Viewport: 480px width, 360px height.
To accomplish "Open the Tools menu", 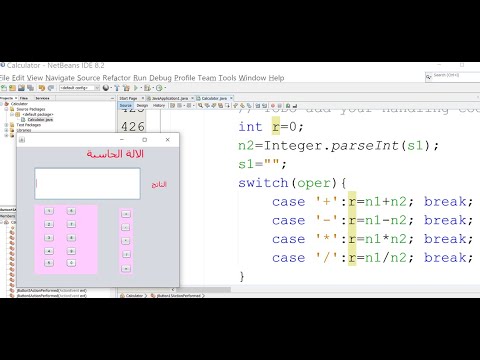I will click(227, 78).
